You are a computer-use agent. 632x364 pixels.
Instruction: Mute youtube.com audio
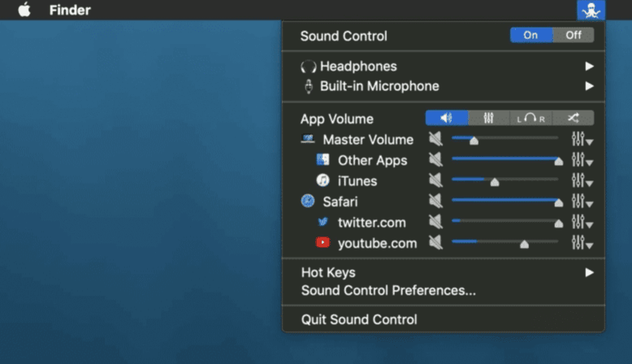tap(435, 242)
